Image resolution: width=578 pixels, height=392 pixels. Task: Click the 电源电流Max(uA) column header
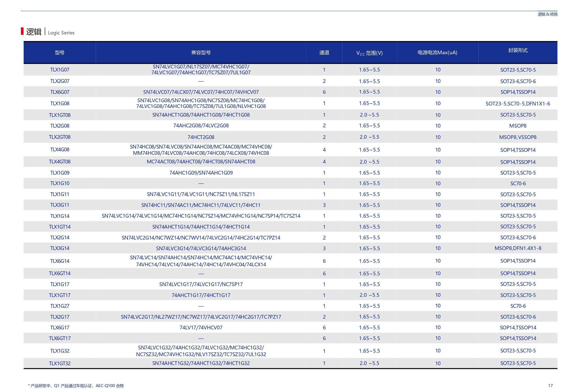pos(437,52)
